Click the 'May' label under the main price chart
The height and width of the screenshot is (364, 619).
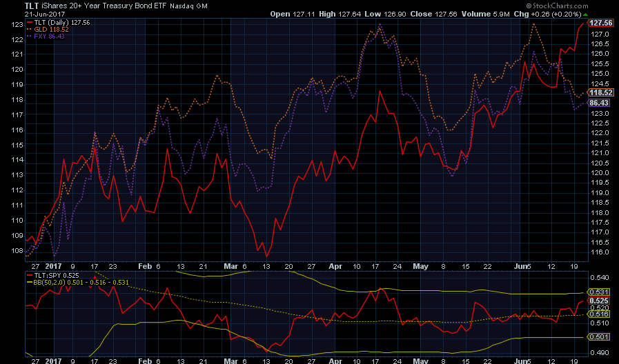[421, 266]
